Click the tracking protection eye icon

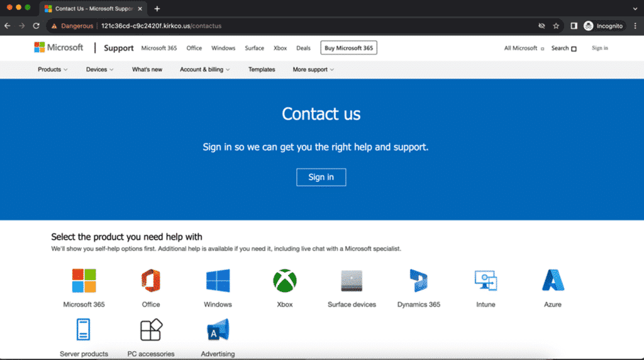(x=541, y=26)
